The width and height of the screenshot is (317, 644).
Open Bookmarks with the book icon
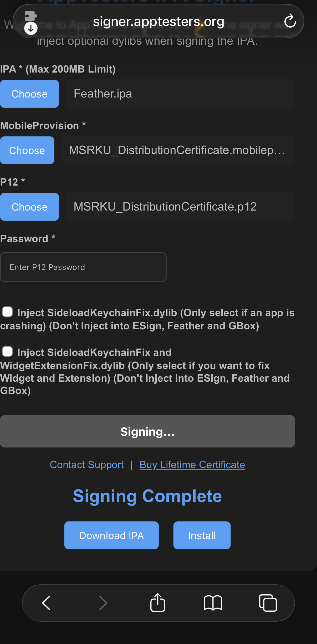(213, 603)
